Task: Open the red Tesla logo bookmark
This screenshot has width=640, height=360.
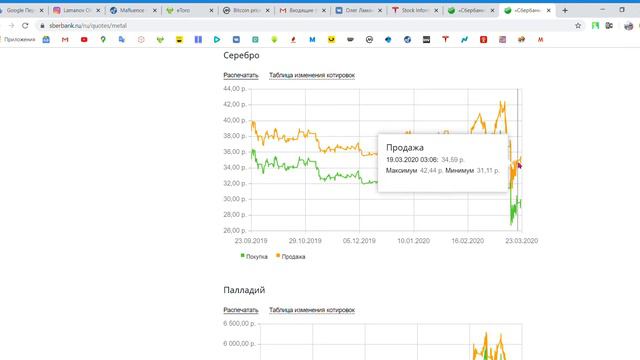Action: [x=445, y=40]
